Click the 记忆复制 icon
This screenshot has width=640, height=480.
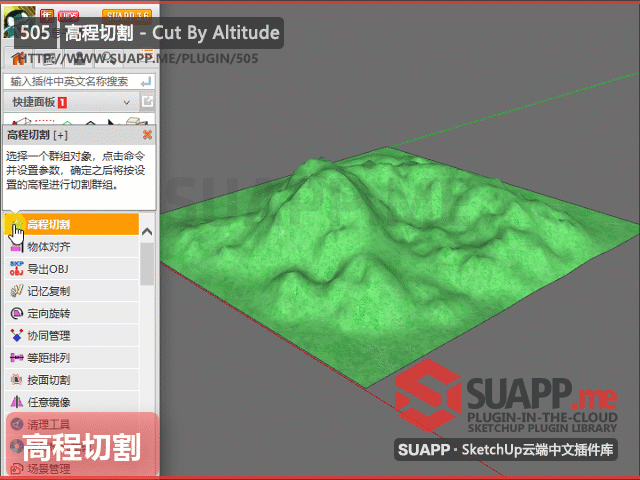[x=16, y=291]
